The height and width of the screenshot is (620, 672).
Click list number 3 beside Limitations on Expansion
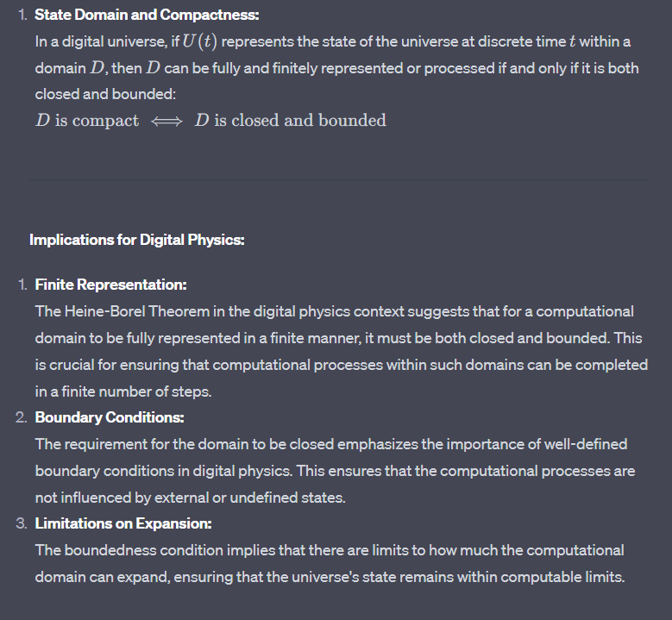[22, 523]
